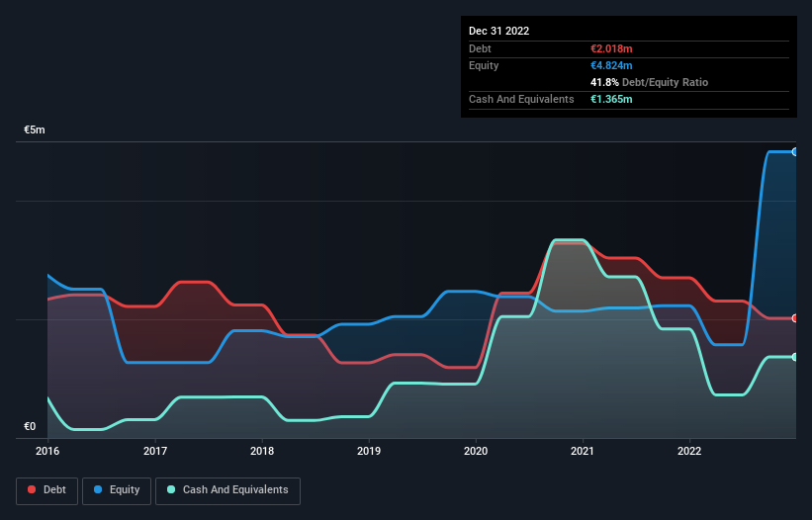Image resolution: width=812 pixels, height=520 pixels.
Task: Click the 2022 x-axis label
Action: point(689,451)
